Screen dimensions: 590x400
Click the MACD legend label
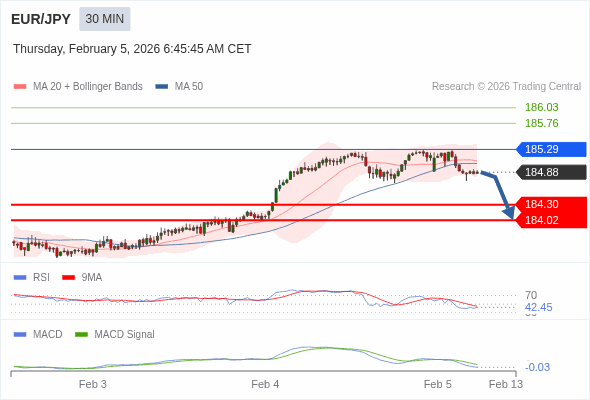coord(47,335)
